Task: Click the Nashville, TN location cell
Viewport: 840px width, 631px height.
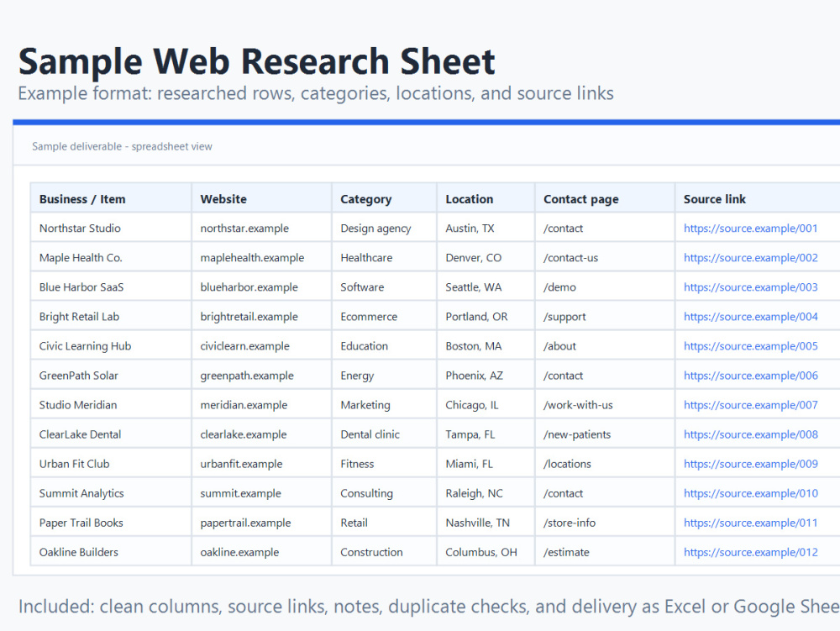Action: pos(486,523)
